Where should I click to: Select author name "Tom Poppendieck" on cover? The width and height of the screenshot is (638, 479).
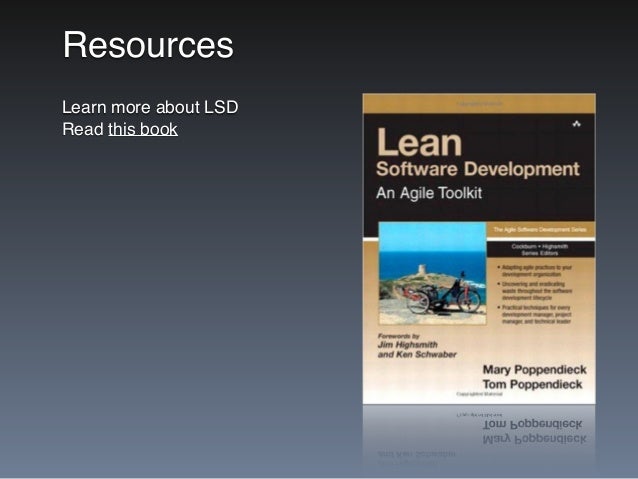point(532,385)
